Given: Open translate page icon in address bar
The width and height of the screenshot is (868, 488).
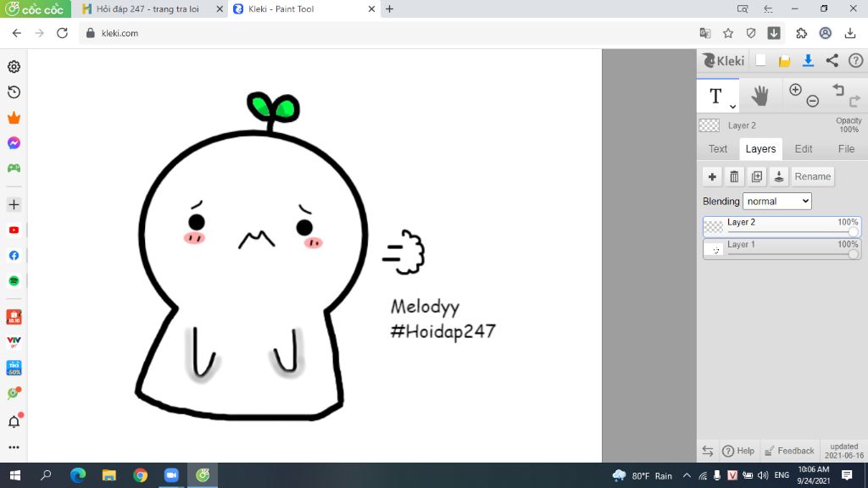Looking at the screenshot, I should coord(704,33).
